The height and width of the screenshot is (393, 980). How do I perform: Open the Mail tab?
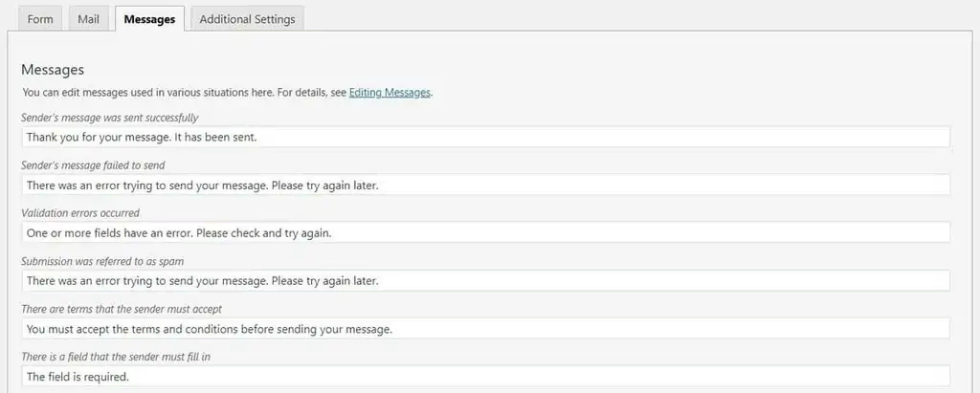87,19
